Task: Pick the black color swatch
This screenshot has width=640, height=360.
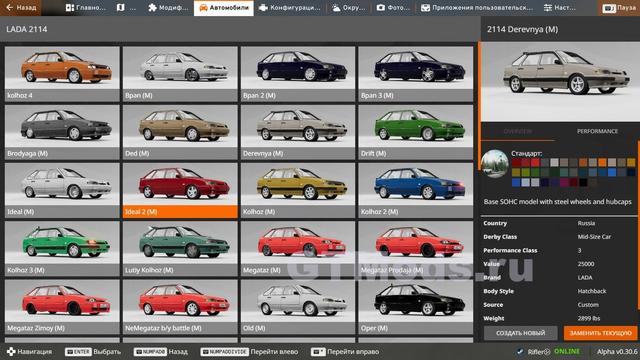Action: pos(583,182)
